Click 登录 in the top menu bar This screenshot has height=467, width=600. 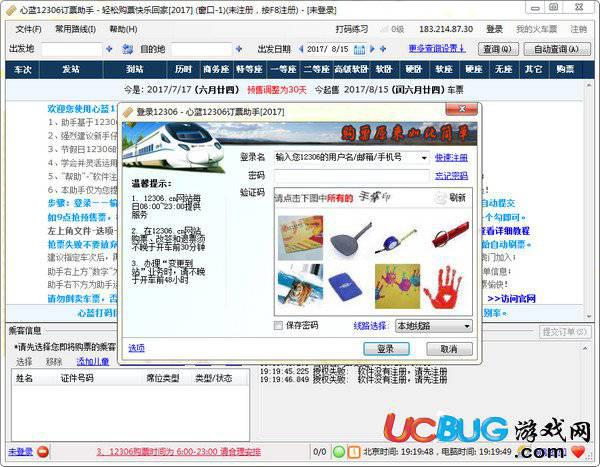pyautogui.click(x=494, y=29)
